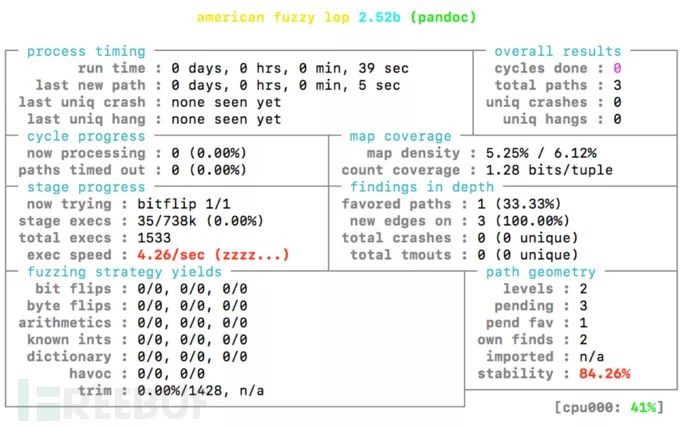Select the 'own finds : 2' entry
690x428 pixels.
[532, 340]
